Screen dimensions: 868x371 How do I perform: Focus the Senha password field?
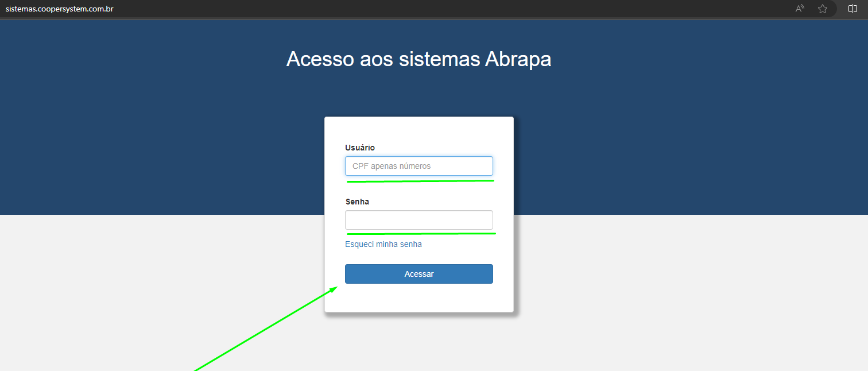pos(419,220)
